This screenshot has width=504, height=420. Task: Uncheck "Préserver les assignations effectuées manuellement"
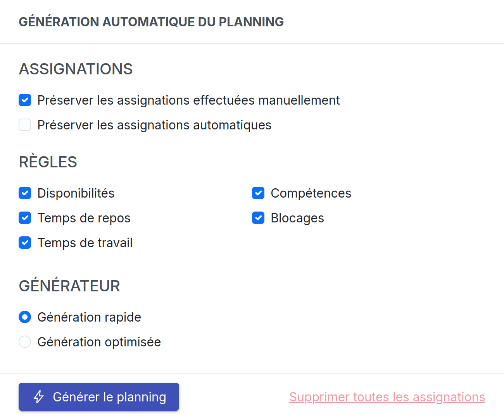click(25, 100)
